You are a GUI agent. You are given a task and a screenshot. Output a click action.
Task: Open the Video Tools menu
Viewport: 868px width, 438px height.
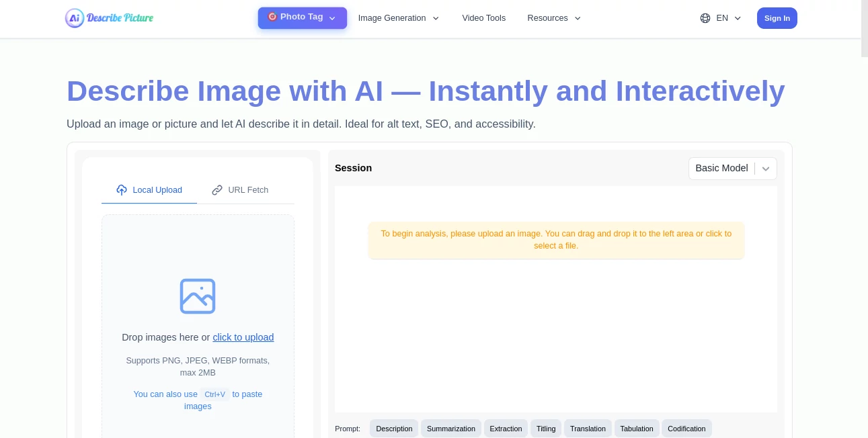[483, 18]
